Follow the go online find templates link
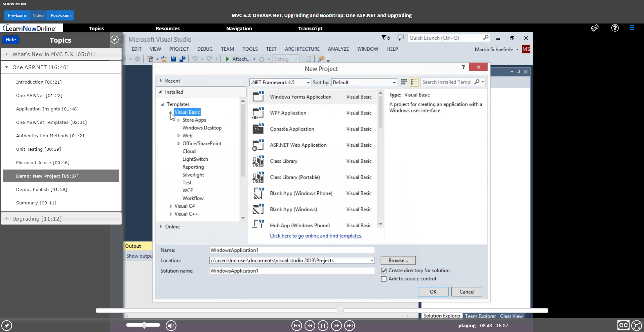This screenshot has height=332, width=644. tap(316, 236)
